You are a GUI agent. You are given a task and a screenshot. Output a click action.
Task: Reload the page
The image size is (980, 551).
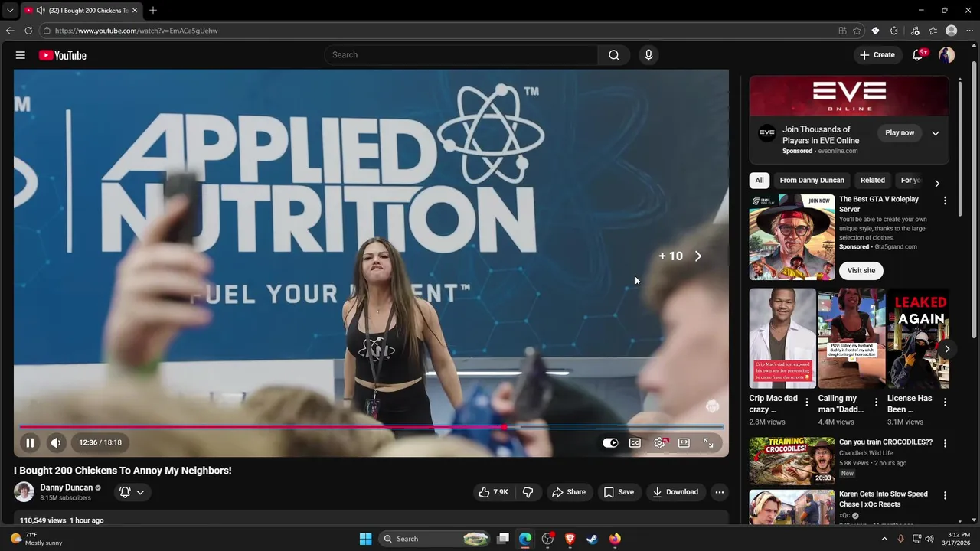tap(28, 31)
